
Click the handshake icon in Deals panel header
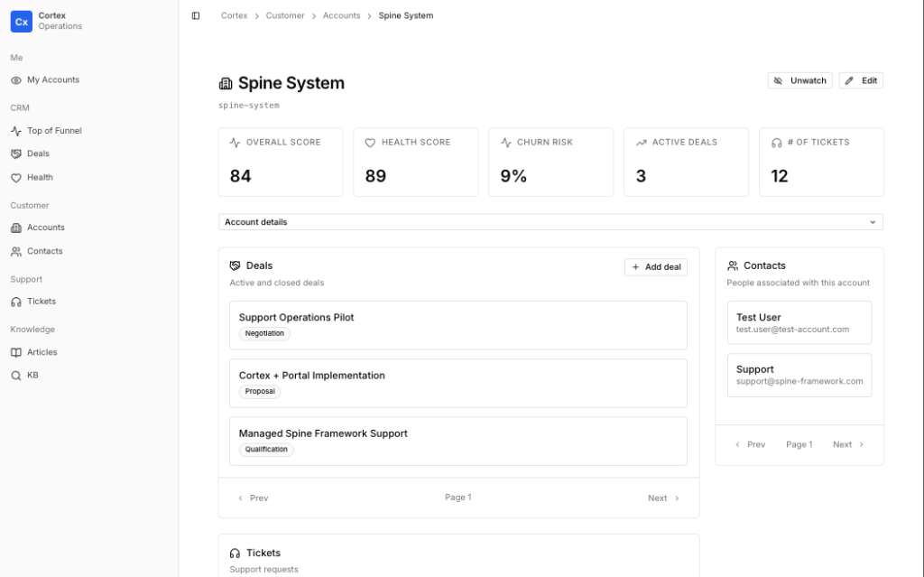coord(236,265)
